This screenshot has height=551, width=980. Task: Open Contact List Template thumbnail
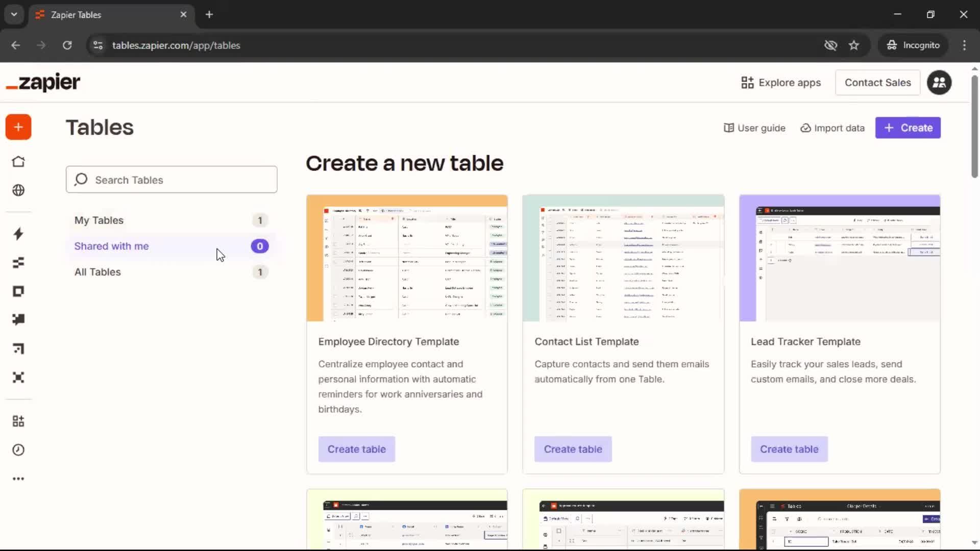pyautogui.click(x=623, y=258)
